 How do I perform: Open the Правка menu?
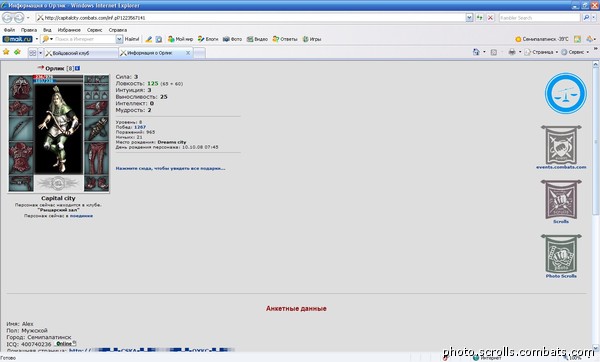pos(29,30)
